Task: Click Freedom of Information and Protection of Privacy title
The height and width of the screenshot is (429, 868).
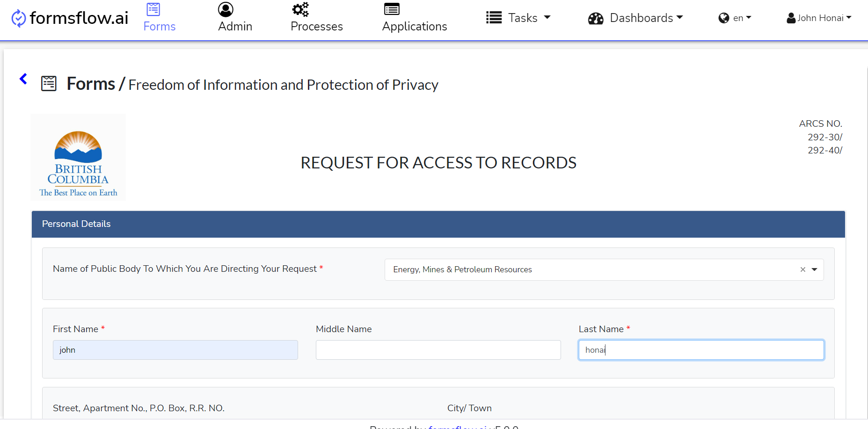Action: pyautogui.click(x=284, y=85)
